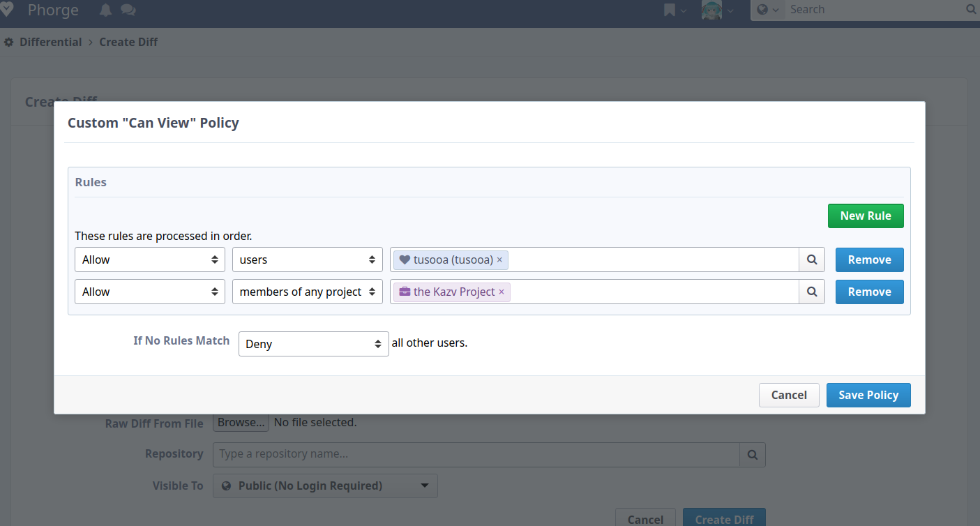This screenshot has height=526, width=980.
Task: Open the global search scope globe selector
Action: coord(767,10)
